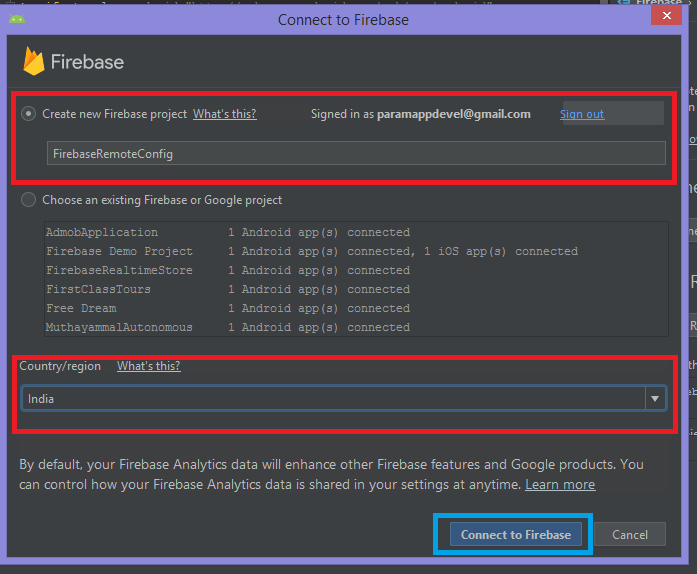Image resolution: width=697 pixels, height=574 pixels.
Task: Click the FirebaseRemoteConfig project name field
Action: coord(356,153)
